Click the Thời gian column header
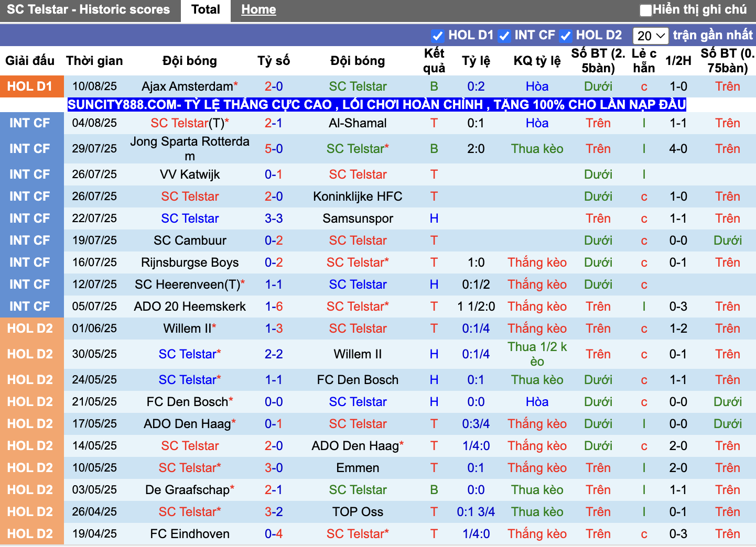Image resolution: width=756 pixels, height=547 pixels. tap(94, 61)
